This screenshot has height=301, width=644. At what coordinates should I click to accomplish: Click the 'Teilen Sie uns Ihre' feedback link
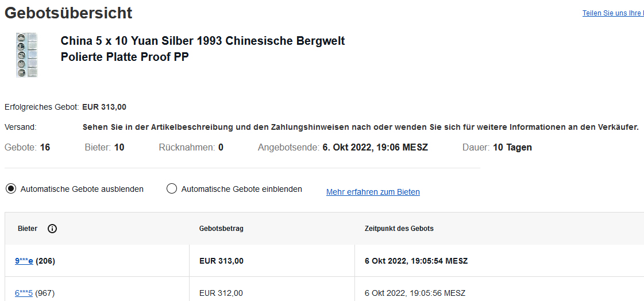coord(612,13)
